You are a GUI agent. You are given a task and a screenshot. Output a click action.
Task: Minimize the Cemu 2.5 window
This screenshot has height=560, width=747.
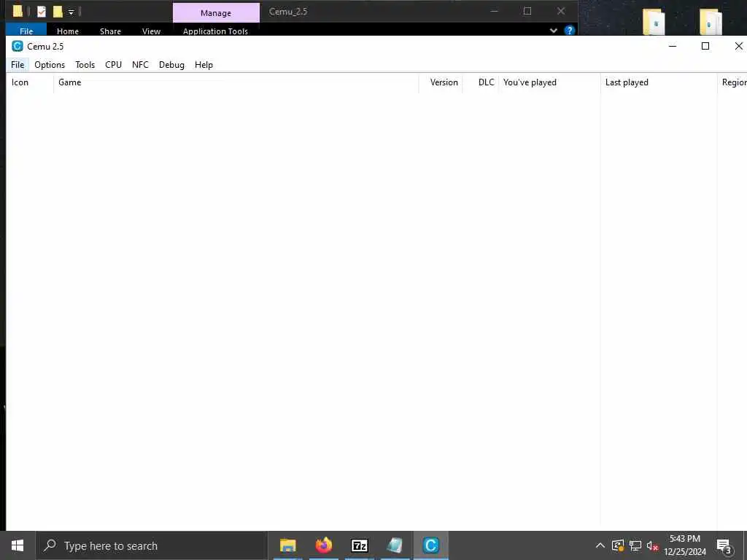pos(672,46)
